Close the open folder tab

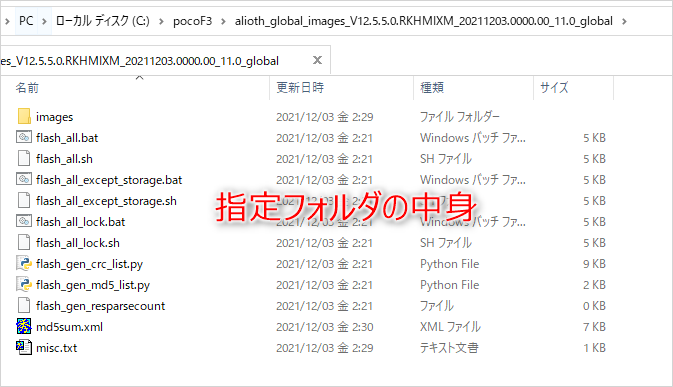(x=317, y=60)
